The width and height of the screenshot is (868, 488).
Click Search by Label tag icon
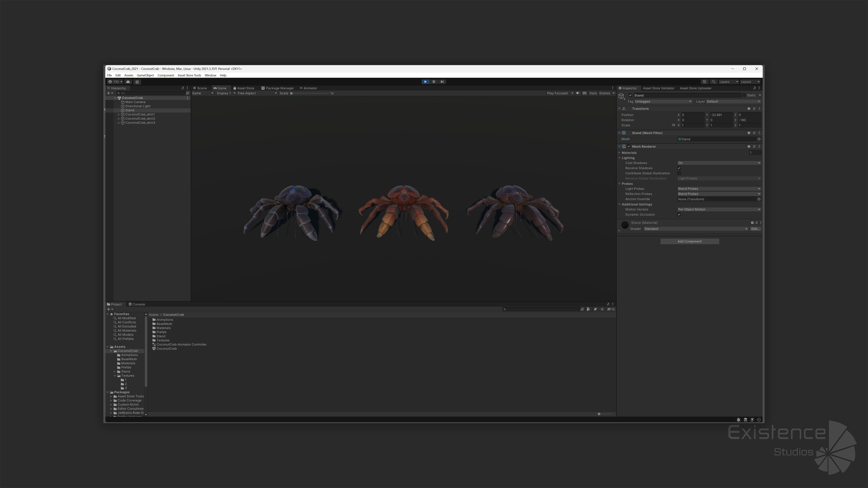click(x=595, y=310)
